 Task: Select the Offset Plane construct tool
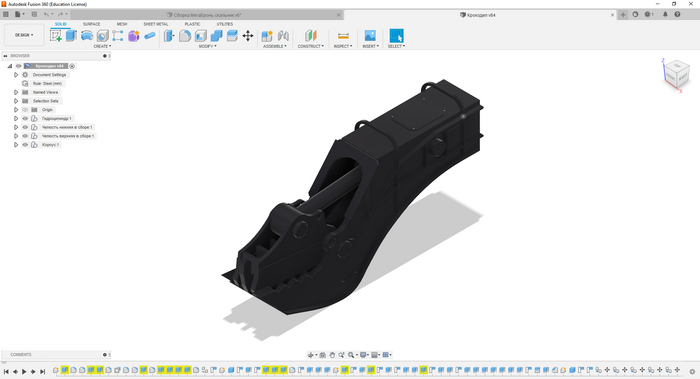311,36
